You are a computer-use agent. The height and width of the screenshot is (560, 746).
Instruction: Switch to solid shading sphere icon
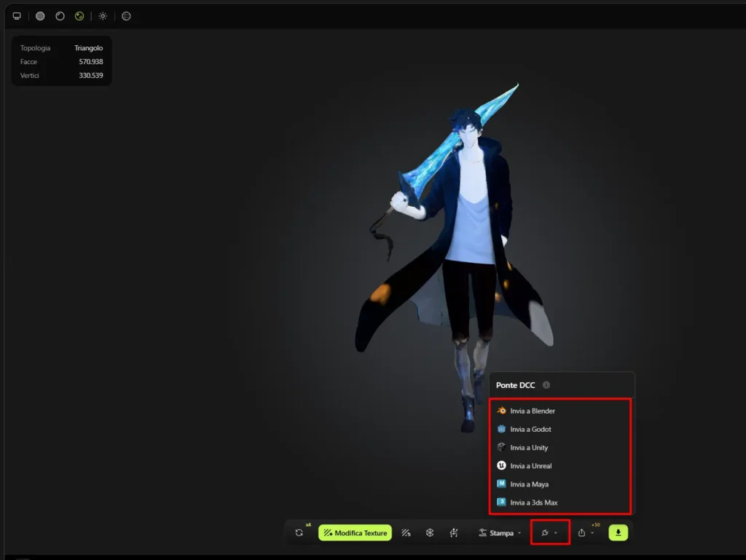(x=40, y=16)
